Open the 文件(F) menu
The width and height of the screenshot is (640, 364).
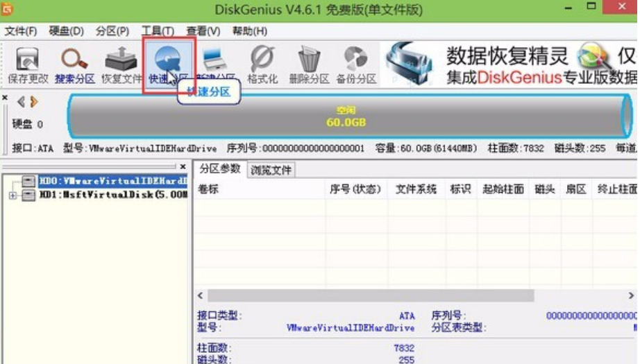pos(20,31)
